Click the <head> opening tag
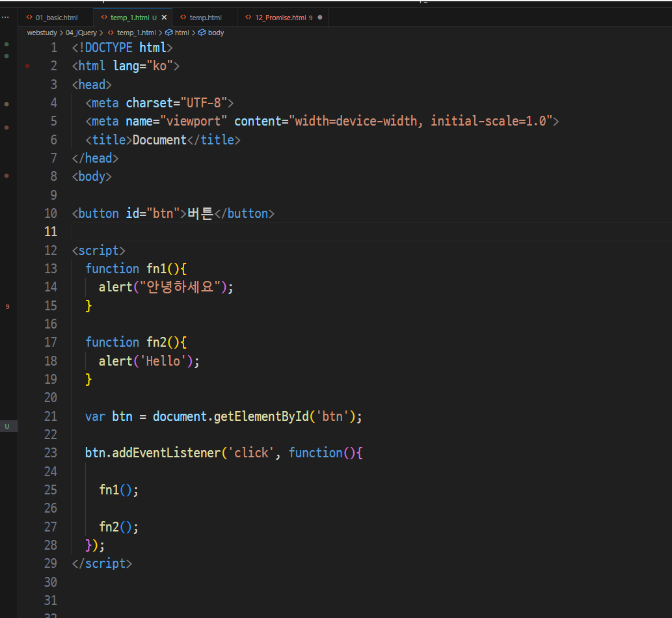The image size is (672, 618). click(x=92, y=85)
